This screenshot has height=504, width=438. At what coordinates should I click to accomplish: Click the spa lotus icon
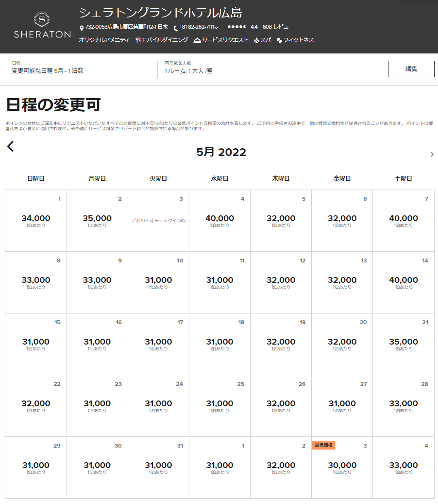[257, 40]
